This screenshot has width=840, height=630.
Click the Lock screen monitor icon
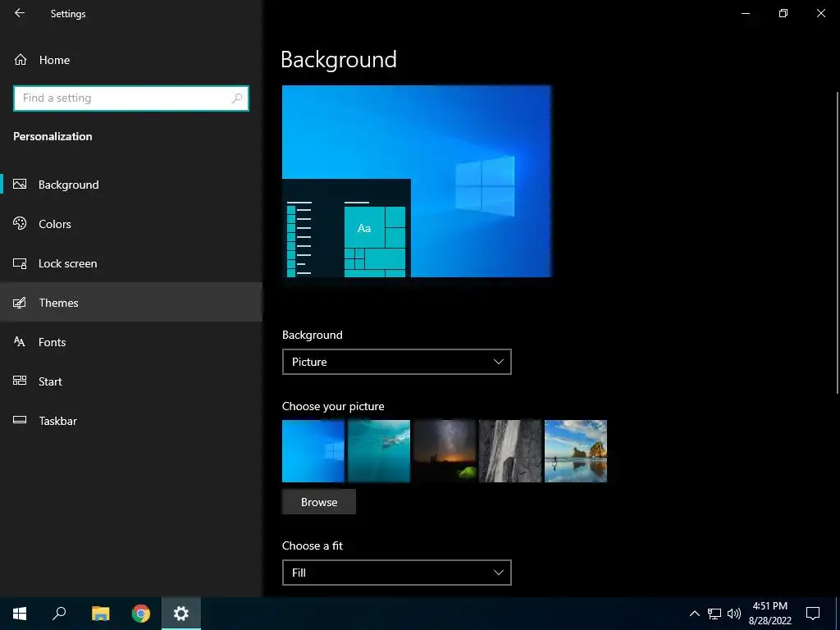point(20,263)
